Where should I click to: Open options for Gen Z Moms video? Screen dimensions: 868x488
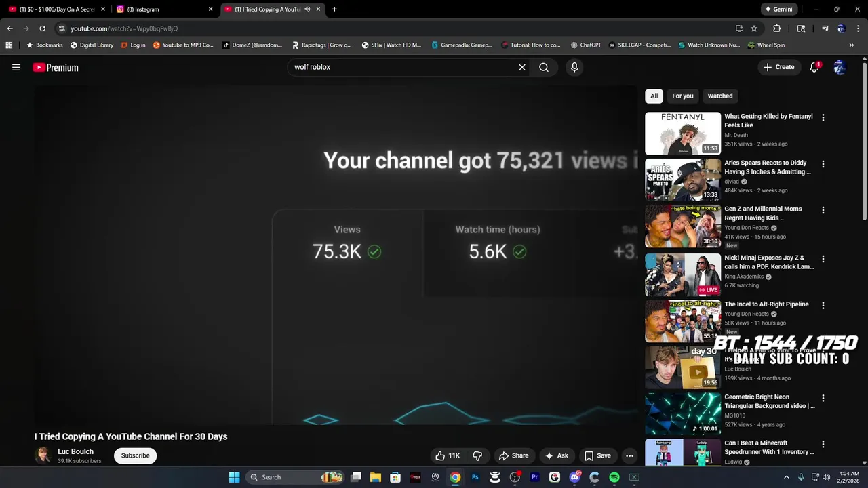pyautogui.click(x=823, y=210)
